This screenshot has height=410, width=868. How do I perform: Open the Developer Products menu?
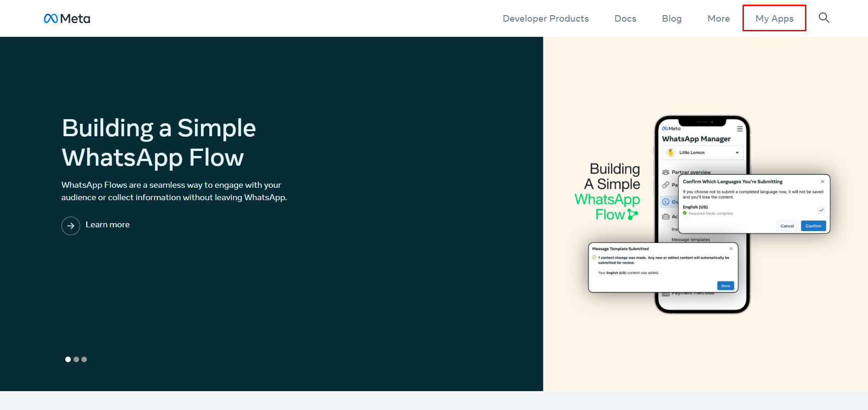pyautogui.click(x=546, y=18)
